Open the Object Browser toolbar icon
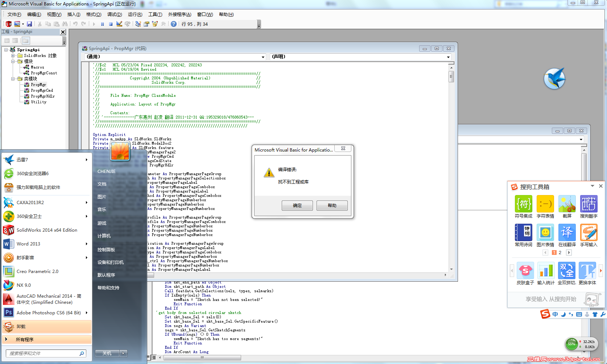This screenshot has width=607, height=364. coord(155,24)
